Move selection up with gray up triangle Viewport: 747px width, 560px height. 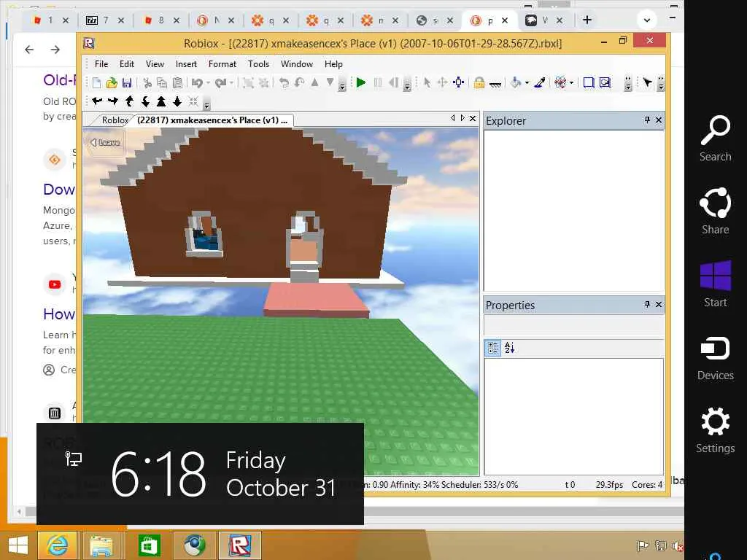(x=314, y=82)
